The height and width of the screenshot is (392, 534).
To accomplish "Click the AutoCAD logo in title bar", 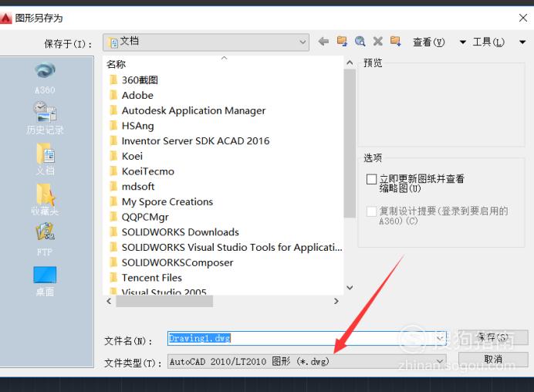I will [x=6, y=18].
